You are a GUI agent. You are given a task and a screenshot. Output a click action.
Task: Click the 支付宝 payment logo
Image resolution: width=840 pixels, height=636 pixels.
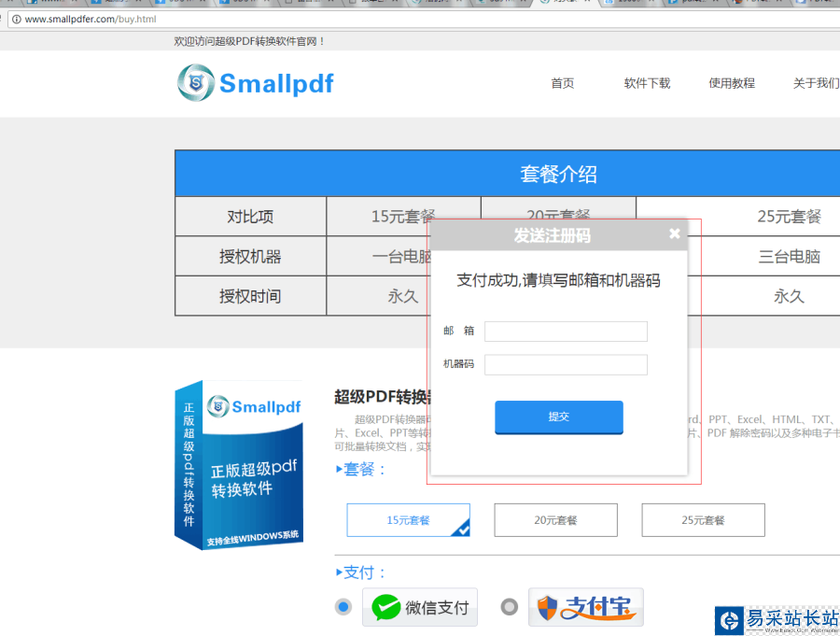(x=586, y=607)
